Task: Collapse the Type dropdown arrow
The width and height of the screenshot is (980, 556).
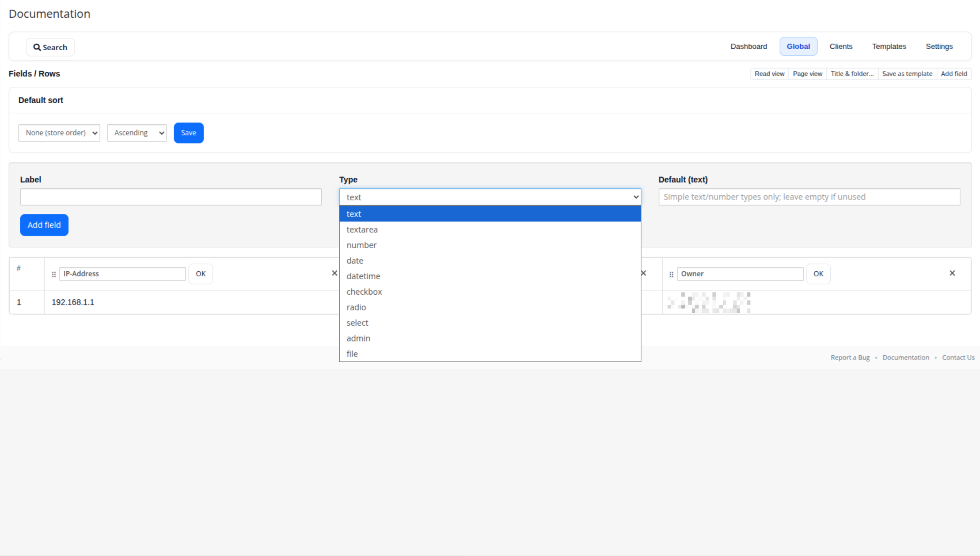Action: click(x=636, y=197)
